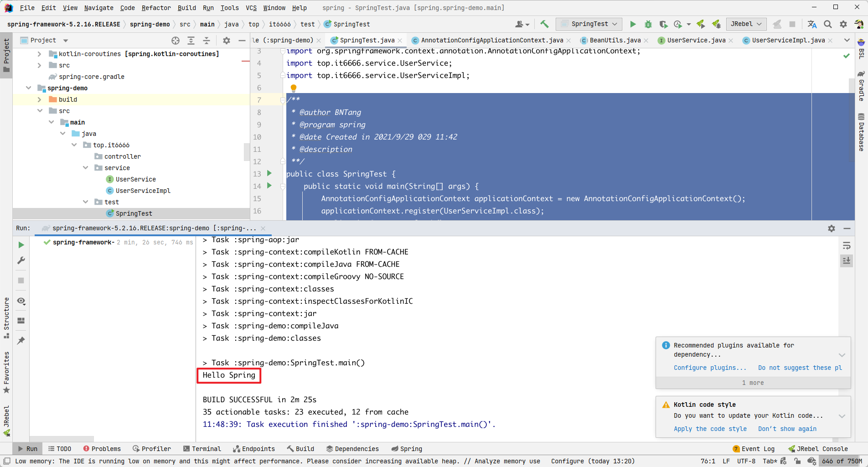Run SpringTest with the green play button
Image resolution: width=868 pixels, height=467 pixels.
pyautogui.click(x=633, y=24)
